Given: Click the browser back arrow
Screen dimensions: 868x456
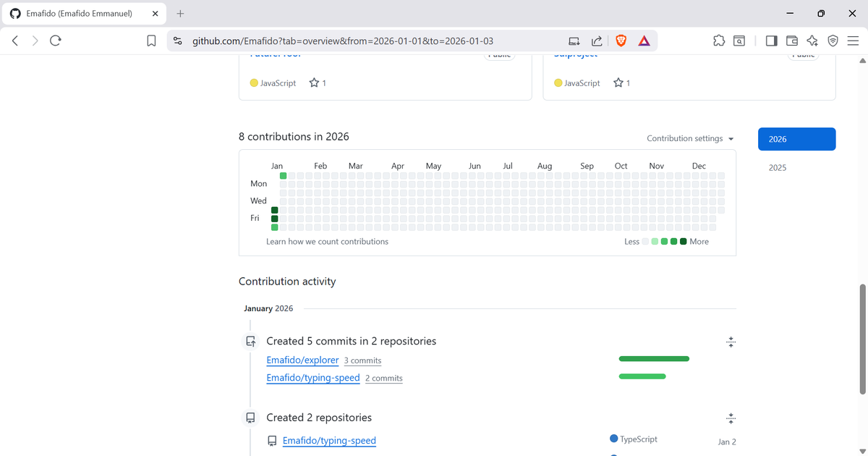Looking at the screenshot, I should tap(15, 41).
